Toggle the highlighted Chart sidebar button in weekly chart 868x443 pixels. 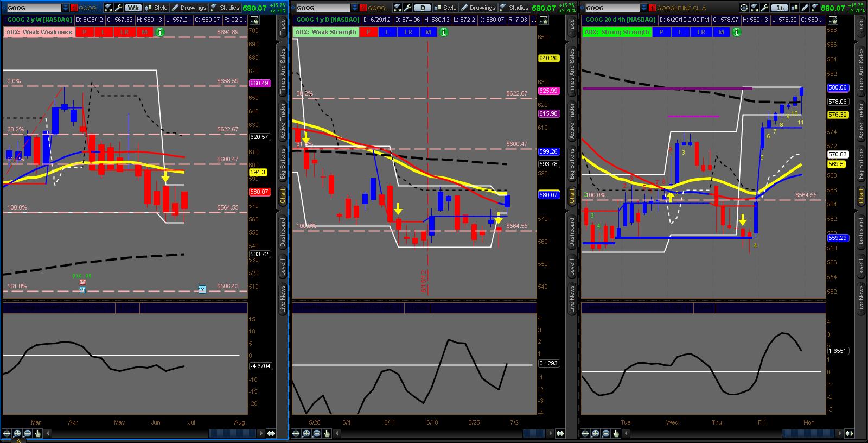[x=283, y=196]
